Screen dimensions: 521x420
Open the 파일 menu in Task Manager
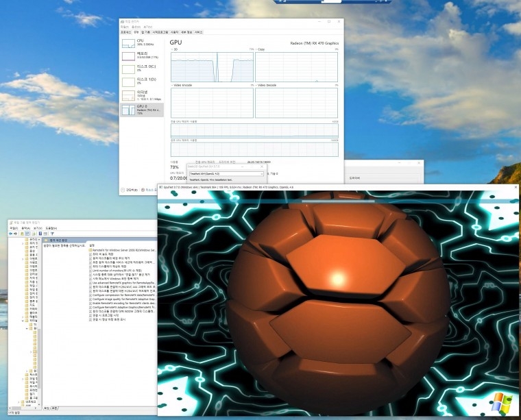point(124,27)
